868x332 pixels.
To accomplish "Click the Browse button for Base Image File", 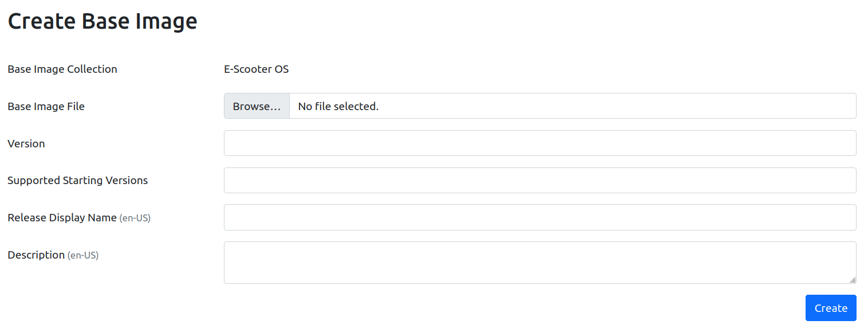I will tap(257, 106).
